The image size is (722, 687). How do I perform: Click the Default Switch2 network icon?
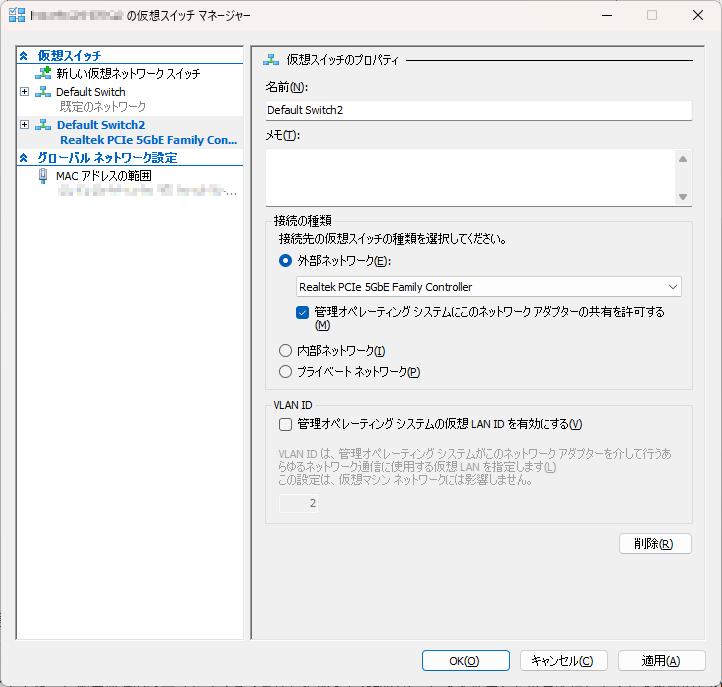click(x=43, y=125)
